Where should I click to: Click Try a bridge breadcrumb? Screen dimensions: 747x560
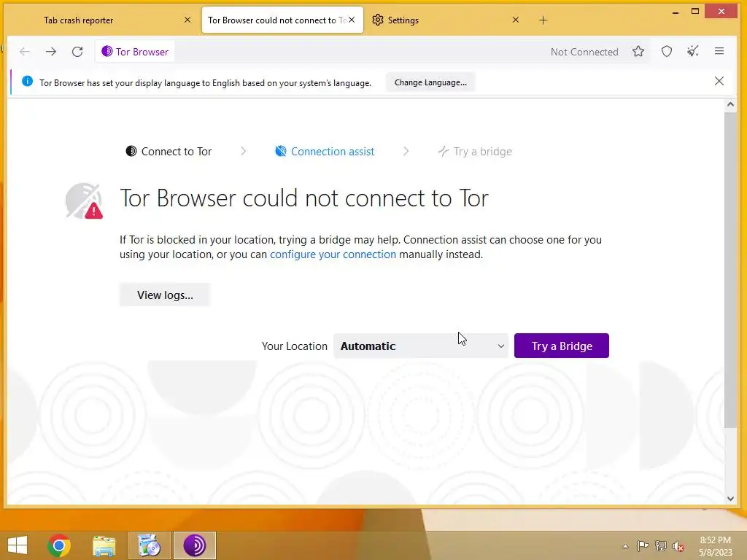[475, 152]
